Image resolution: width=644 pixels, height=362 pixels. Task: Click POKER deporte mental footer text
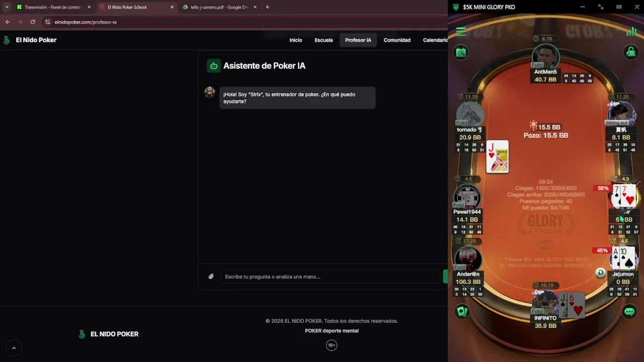coord(332,331)
